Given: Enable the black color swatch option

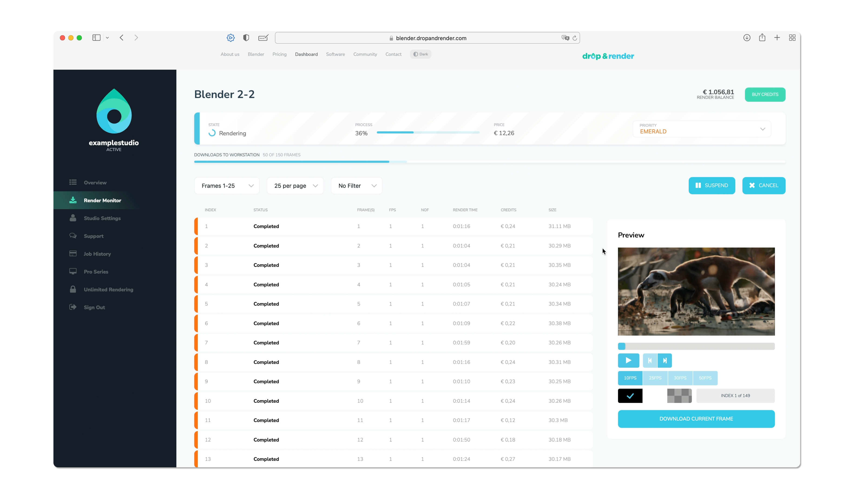Looking at the screenshot, I should [x=631, y=395].
